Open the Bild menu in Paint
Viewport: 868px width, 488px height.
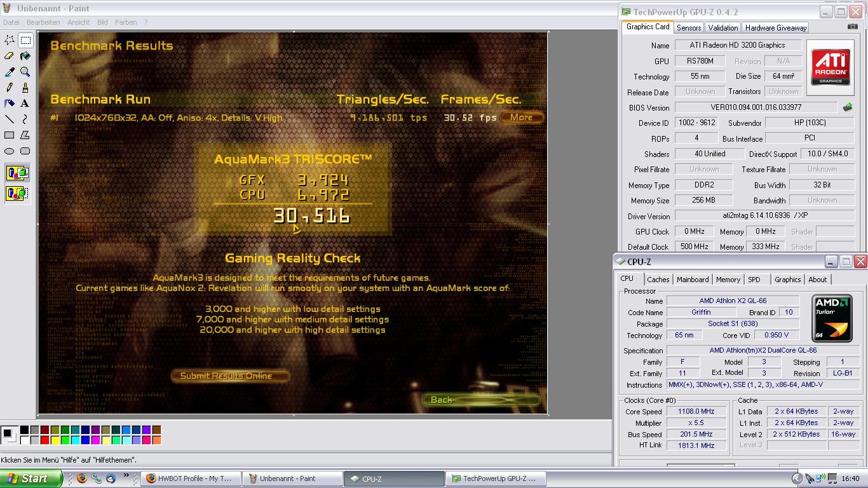(102, 22)
